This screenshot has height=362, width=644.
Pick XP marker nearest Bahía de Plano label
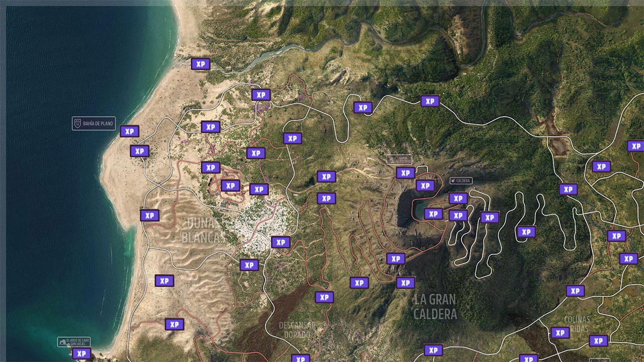point(129,131)
